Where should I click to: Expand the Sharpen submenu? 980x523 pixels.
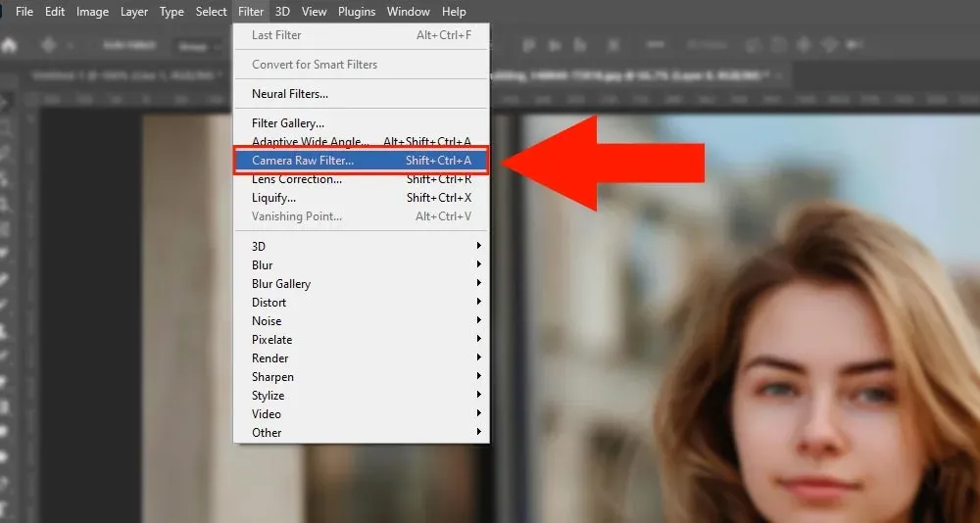pyautogui.click(x=362, y=377)
